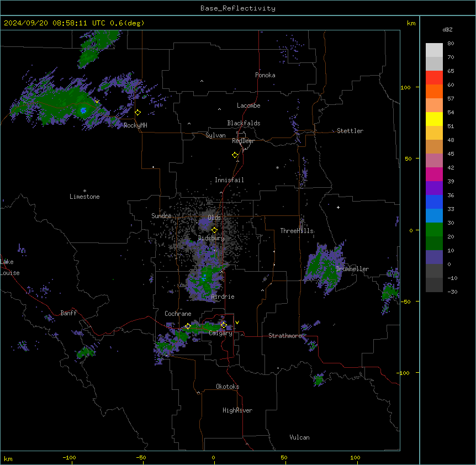
Task: Click the white caret marker west of Ponoka
Action: [202, 81]
